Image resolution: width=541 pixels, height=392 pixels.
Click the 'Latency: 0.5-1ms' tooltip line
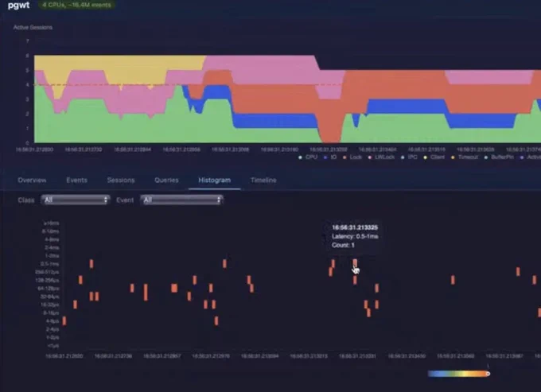point(355,236)
